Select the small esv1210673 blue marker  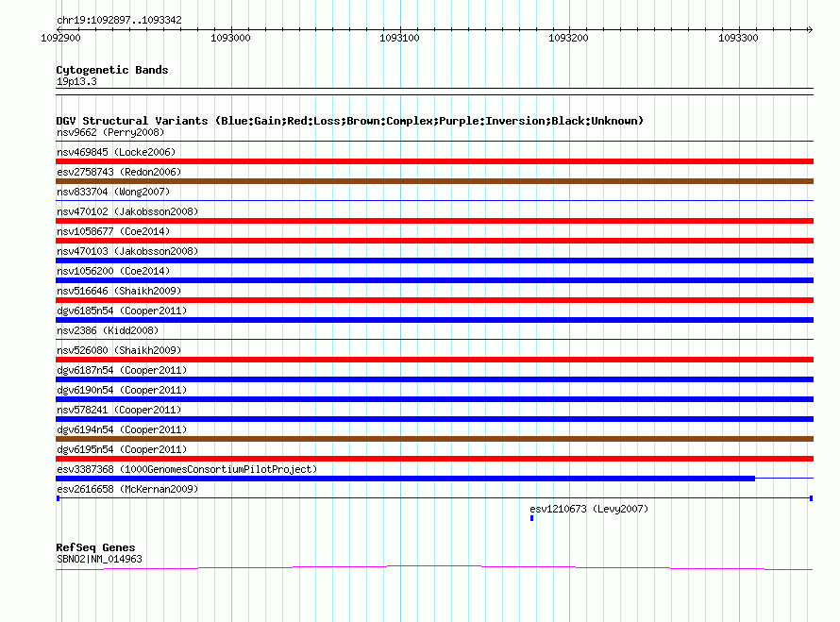532,518
